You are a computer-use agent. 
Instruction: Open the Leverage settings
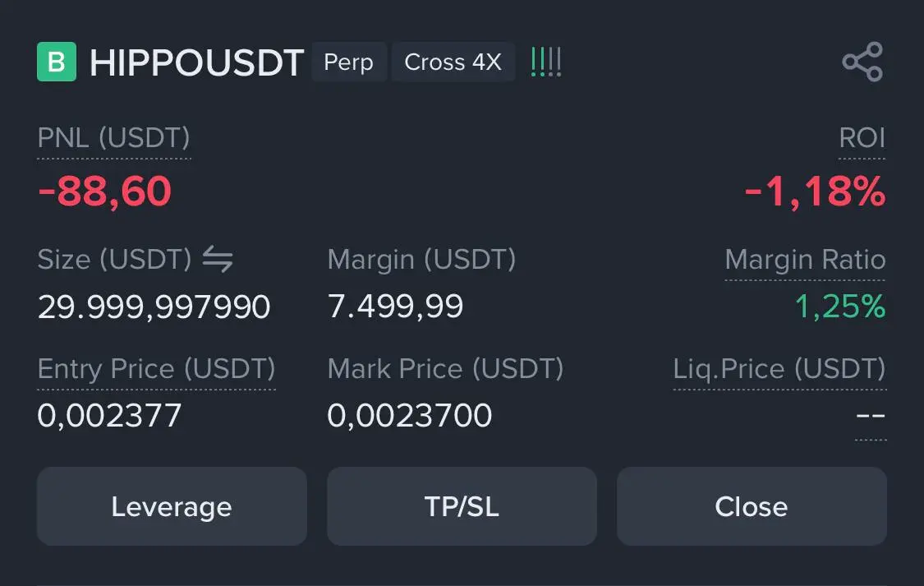tap(172, 506)
